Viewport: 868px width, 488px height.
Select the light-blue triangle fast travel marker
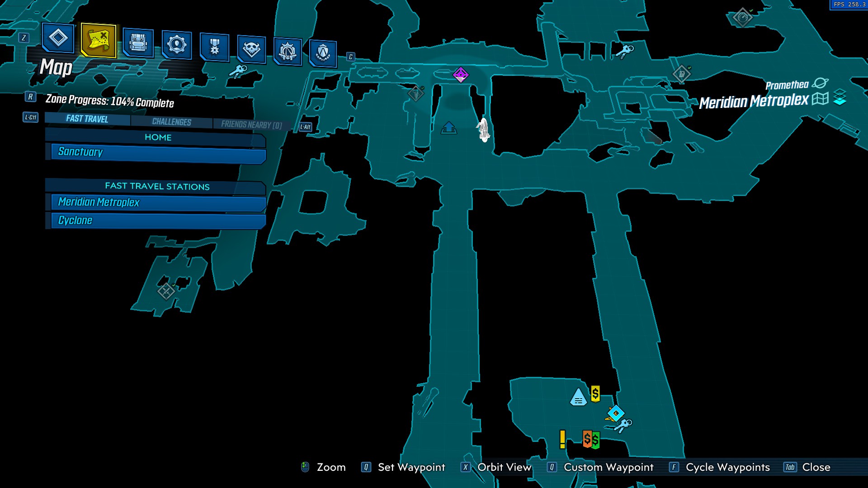click(x=578, y=397)
